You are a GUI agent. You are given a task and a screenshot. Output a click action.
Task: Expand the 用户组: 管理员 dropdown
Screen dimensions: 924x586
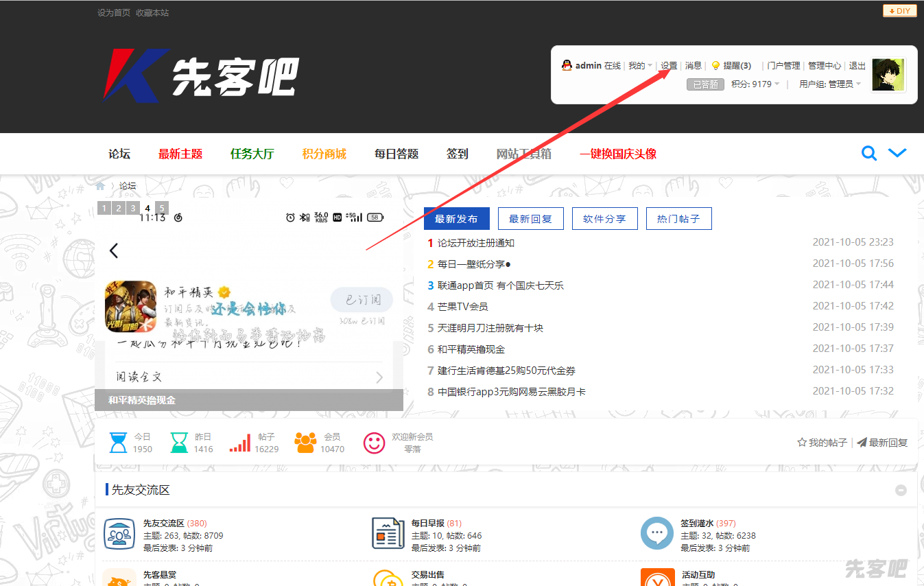click(829, 84)
